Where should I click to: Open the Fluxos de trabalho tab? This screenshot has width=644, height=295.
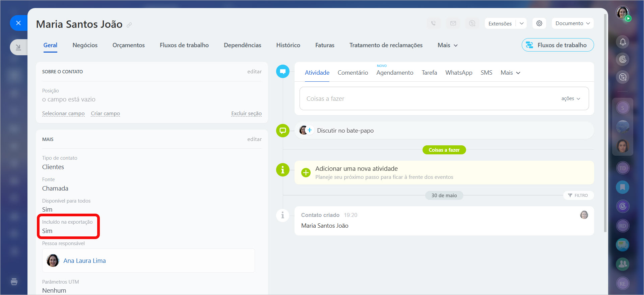coord(184,45)
